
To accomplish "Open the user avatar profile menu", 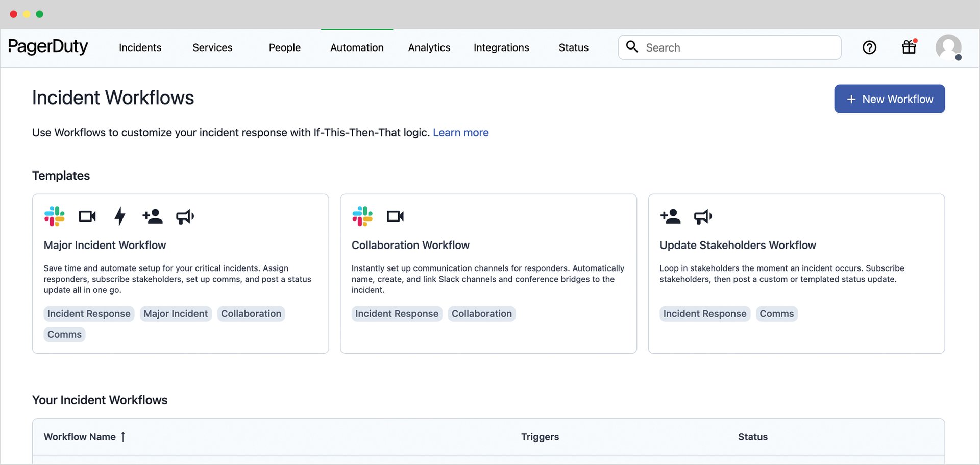I will click(948, 47).
